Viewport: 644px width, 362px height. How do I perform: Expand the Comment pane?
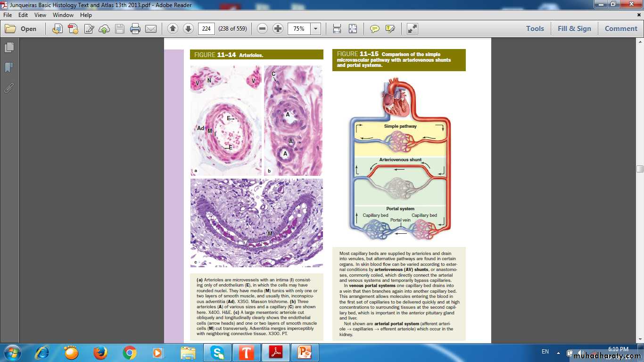click(x=621, y=29)
